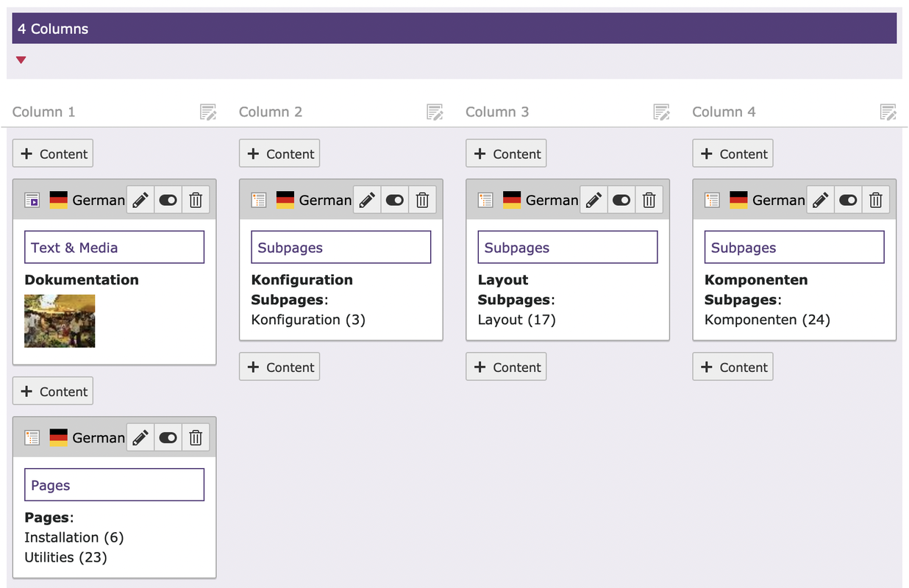This screenshot has width=909, height=588.
Task: Delete the Konfiguration element via trash icon
Action: pyautogui.click(x=422, y=200)
